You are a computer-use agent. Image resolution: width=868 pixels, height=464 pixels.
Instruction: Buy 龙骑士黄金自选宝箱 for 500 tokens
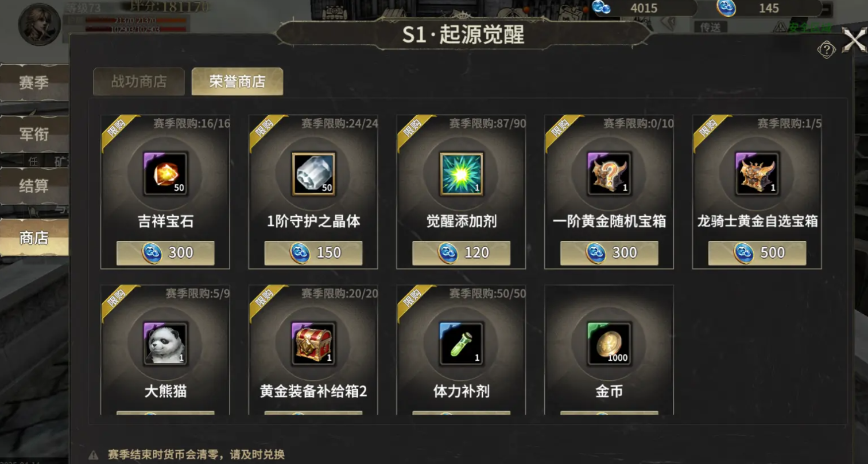point(757,253)
